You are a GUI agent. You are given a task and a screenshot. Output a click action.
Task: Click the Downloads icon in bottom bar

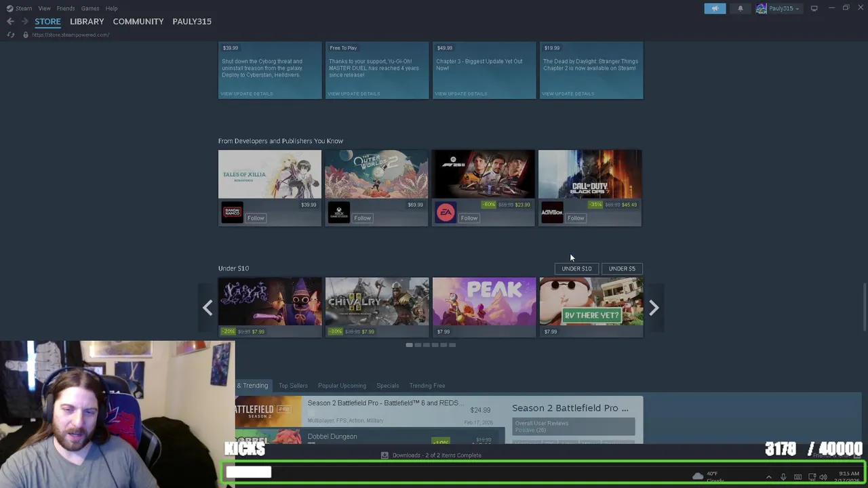384,455
